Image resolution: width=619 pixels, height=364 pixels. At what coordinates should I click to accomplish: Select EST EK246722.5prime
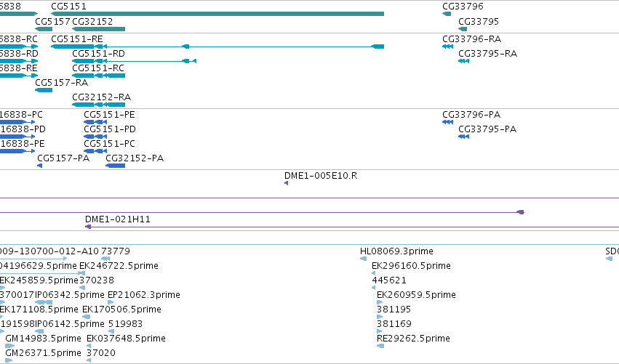pyautogui.click(x=119, y=266)
